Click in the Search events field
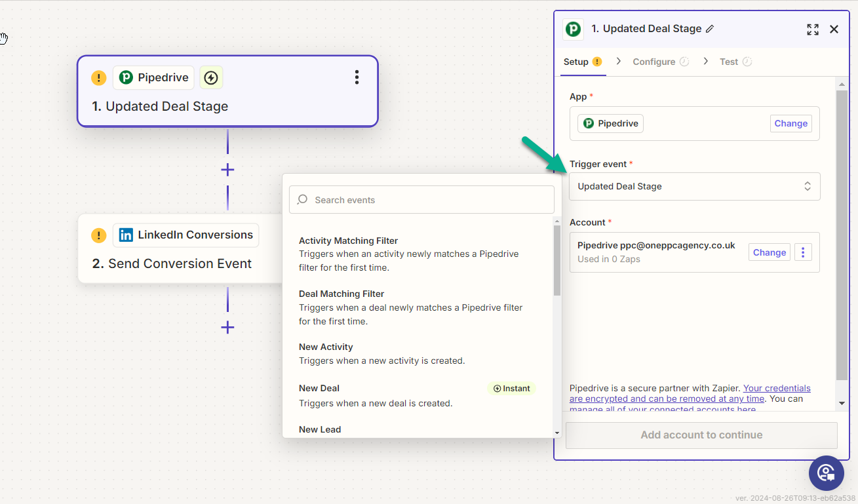This screenshot has width=858, height=504. coord(421,200)
